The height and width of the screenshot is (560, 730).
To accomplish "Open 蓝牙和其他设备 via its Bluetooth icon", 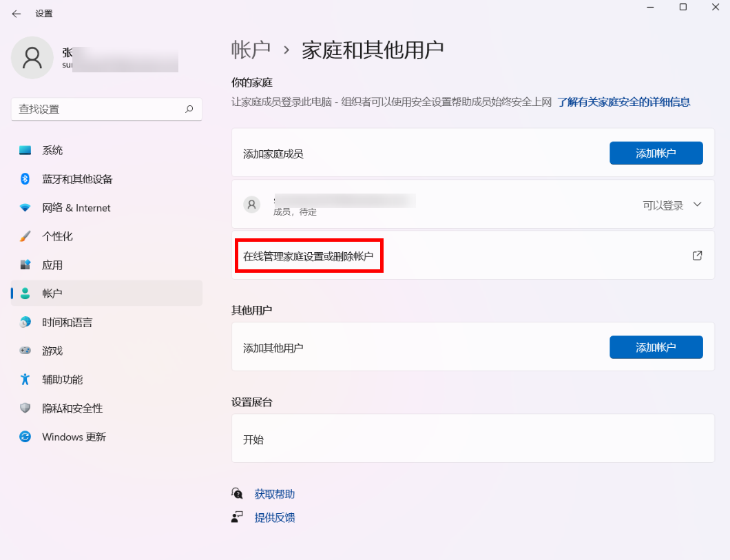I will click(25, 179).
